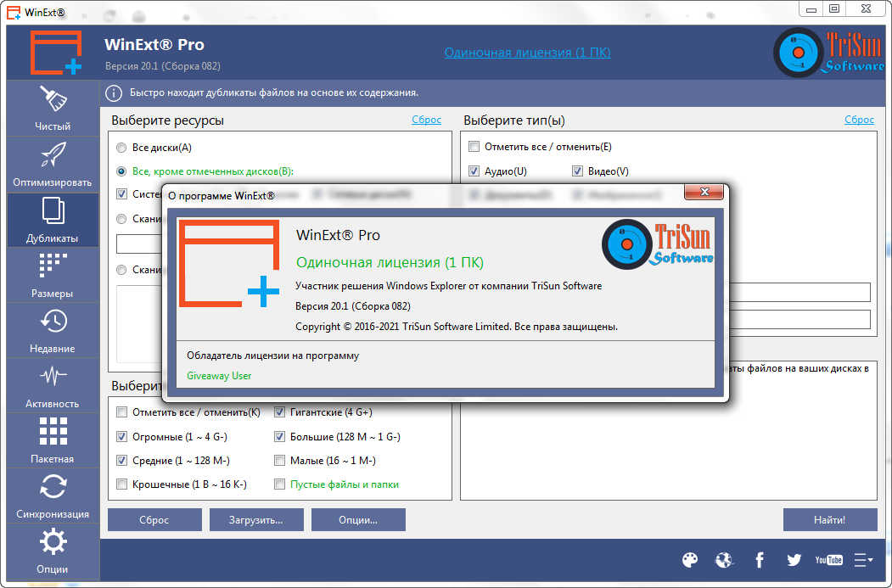Enable the Малые (16 ~ 1 M-) checkbox

(x=279, y=461)
